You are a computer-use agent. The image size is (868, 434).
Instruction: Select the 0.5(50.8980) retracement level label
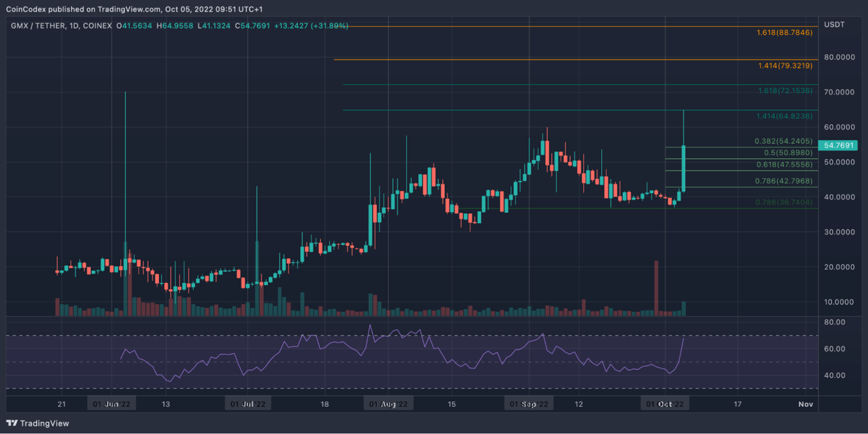click(787, 153)
